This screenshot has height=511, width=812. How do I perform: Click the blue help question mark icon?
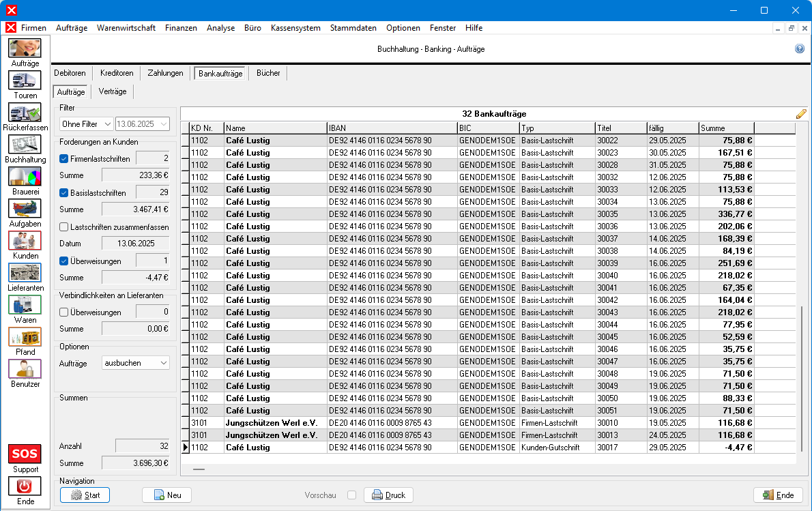coord(800,49)
